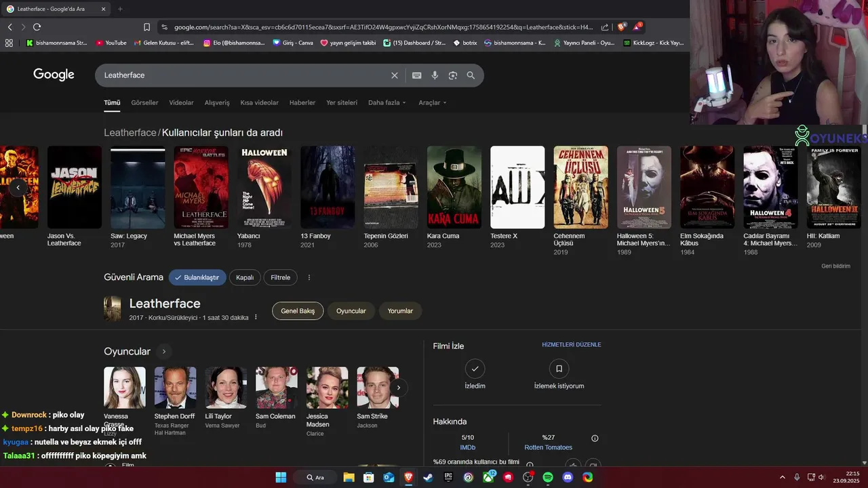Screen dimensions: 868x488
Task: Reload the Google search page
Action: [37, 27]
